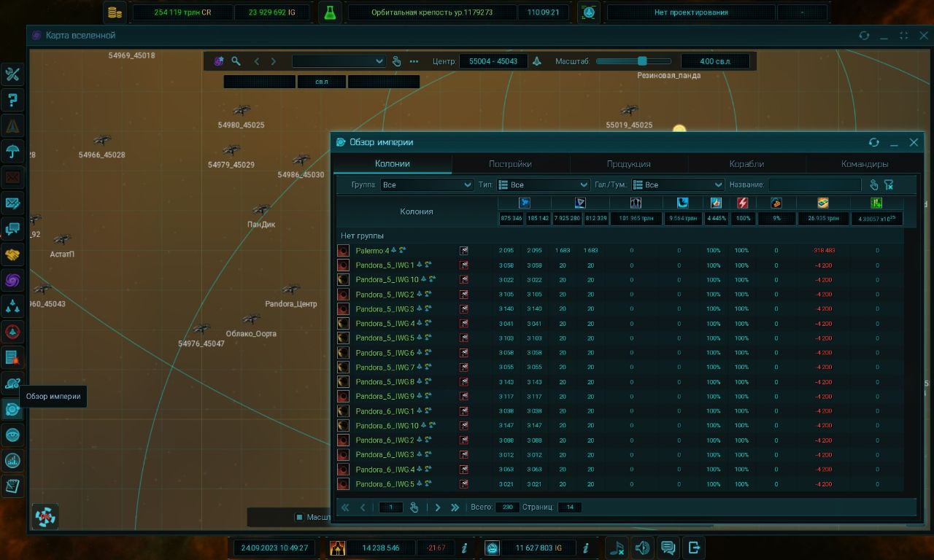Image resolution: width=934 pixels, height=560 pixels.
Task: Jump to first page of colonies
Action: [345, 507]
